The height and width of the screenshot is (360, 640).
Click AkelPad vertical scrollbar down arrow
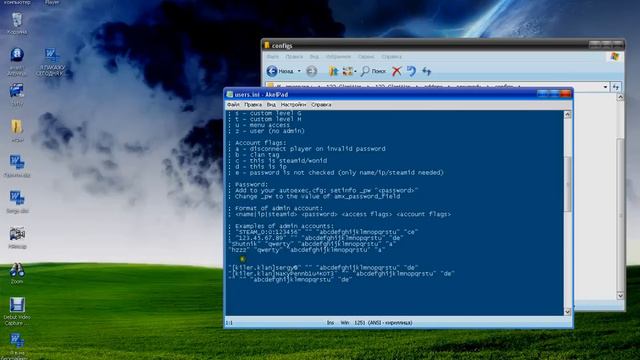pyautogui.click(x=567, y=312)
